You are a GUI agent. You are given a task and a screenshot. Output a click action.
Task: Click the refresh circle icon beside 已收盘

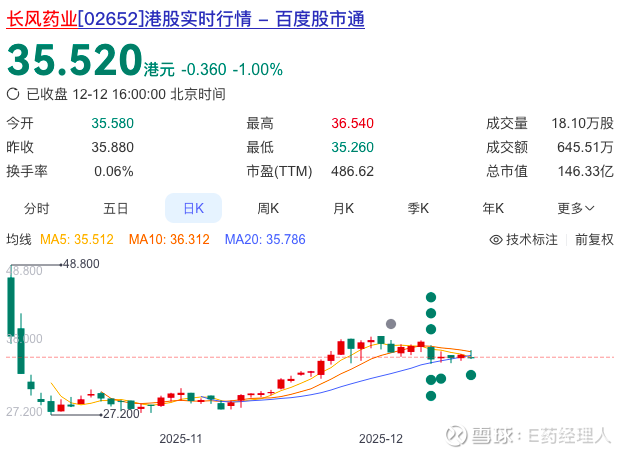click(13, 94)
